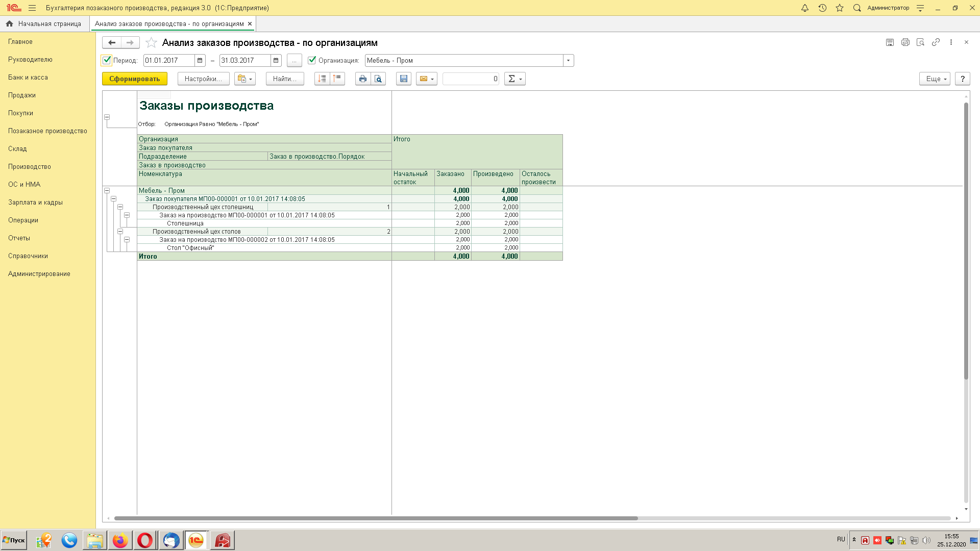Screen dimensions: 980x551
Task: Open Администрирование section
Action: [x=39, y=273]
